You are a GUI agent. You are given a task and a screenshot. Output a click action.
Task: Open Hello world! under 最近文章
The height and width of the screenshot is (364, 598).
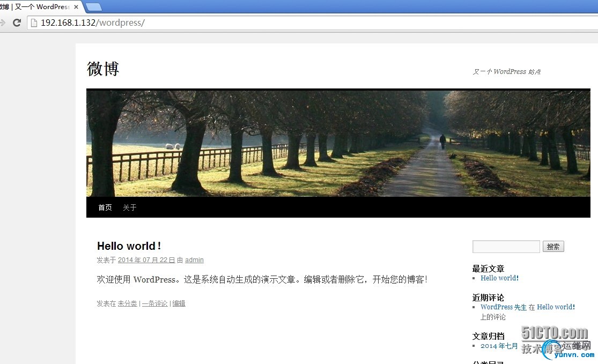pos(500,278)
